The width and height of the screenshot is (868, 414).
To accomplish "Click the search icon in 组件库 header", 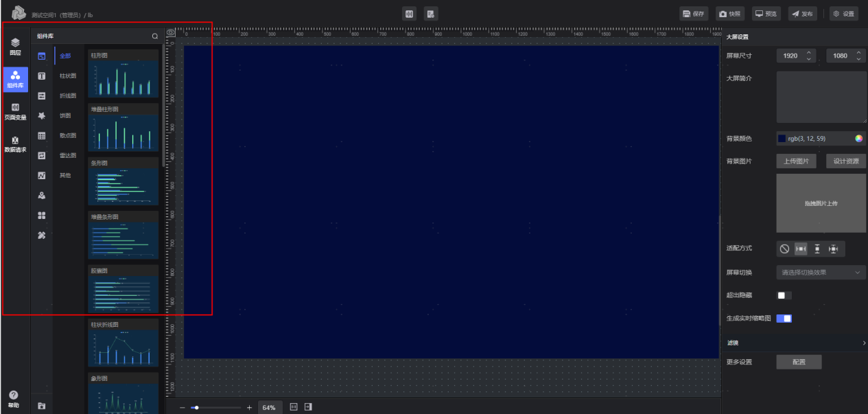I will (155, 36).
